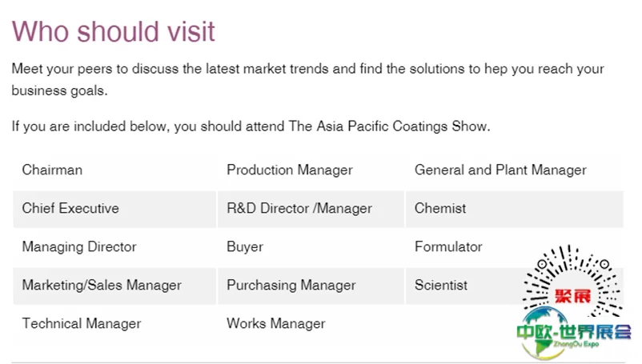The width and height of the screenshot is (642, 364).
Task: Select the Production Manager cell
Action: point(311,170)
